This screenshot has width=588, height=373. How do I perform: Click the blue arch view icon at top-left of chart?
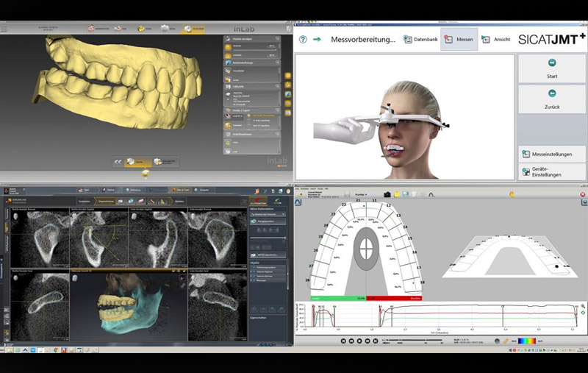point(298,202)
